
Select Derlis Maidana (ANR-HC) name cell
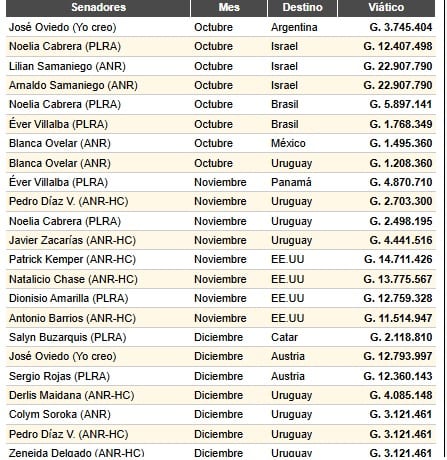point(72,395)
